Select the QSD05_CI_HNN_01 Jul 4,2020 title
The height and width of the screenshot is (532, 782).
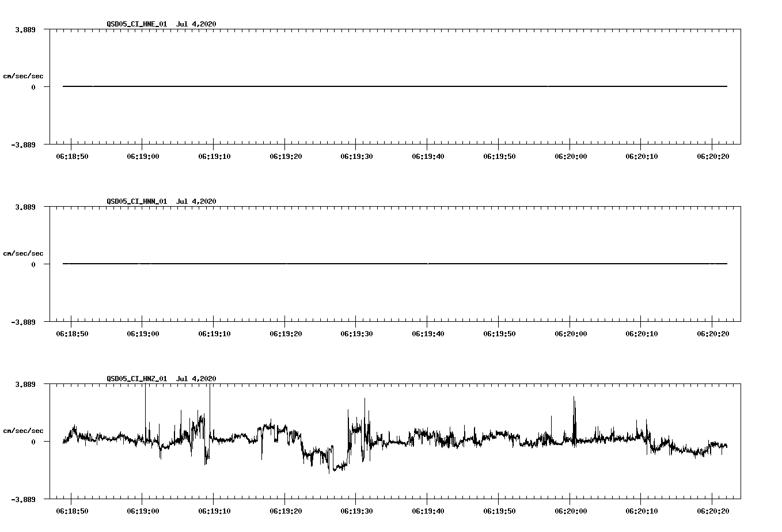pos(161,202)
